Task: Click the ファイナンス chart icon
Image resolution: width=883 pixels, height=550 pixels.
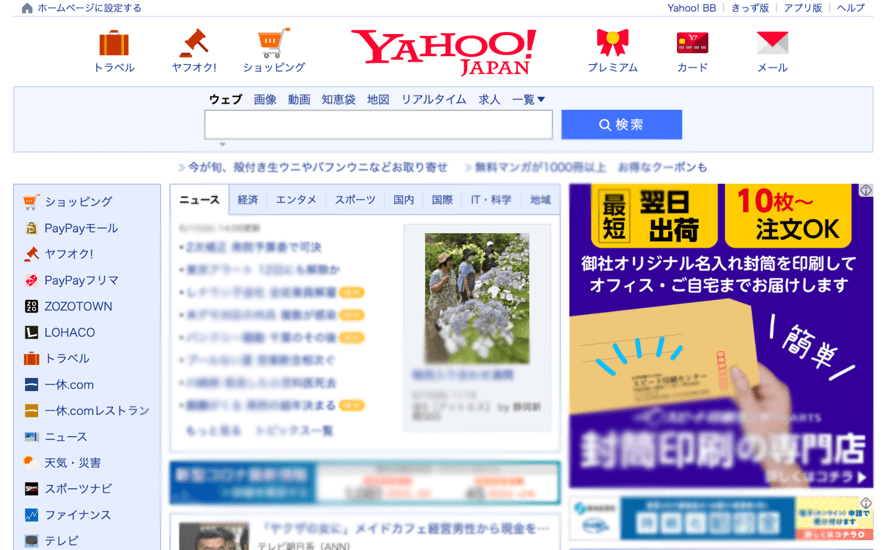Action: point(31,515)
